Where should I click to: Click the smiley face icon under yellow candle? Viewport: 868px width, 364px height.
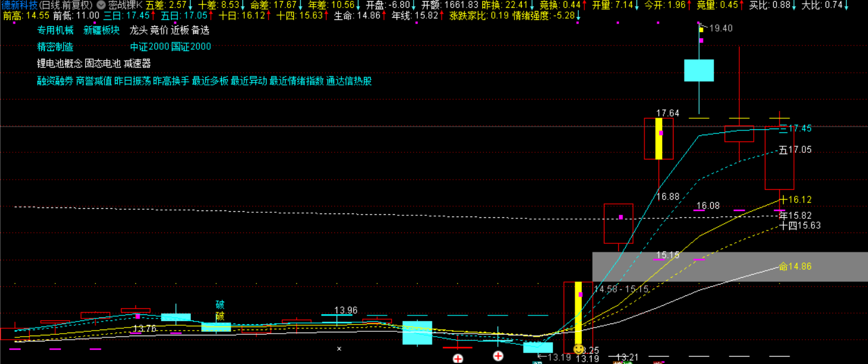[579, 349]
